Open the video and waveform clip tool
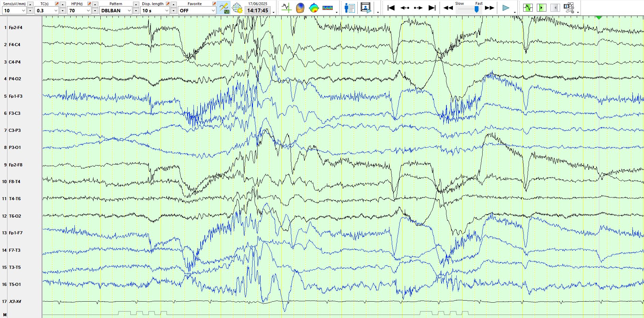Viewport: 644px width, 318px height. [x=569, y=8]
